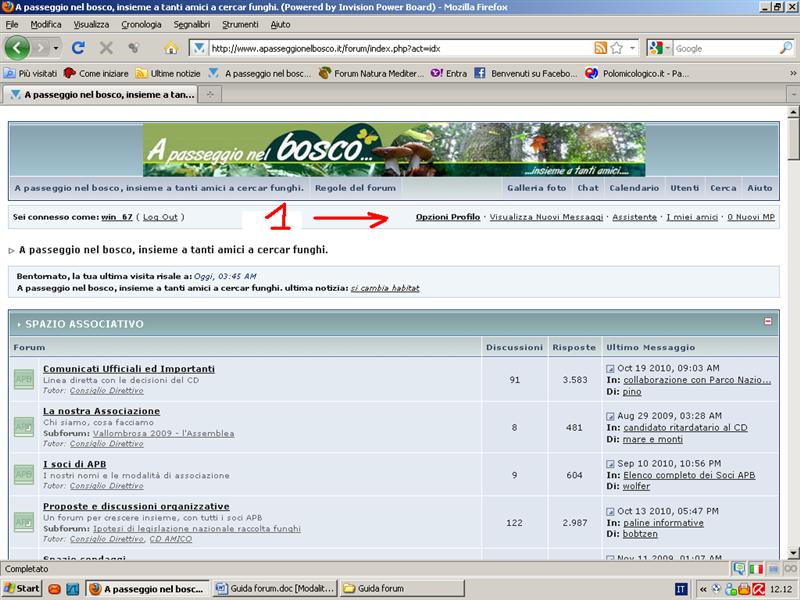Open the Visualizza menu
This screenshot has width=800, height=600.
click(91, 24)
